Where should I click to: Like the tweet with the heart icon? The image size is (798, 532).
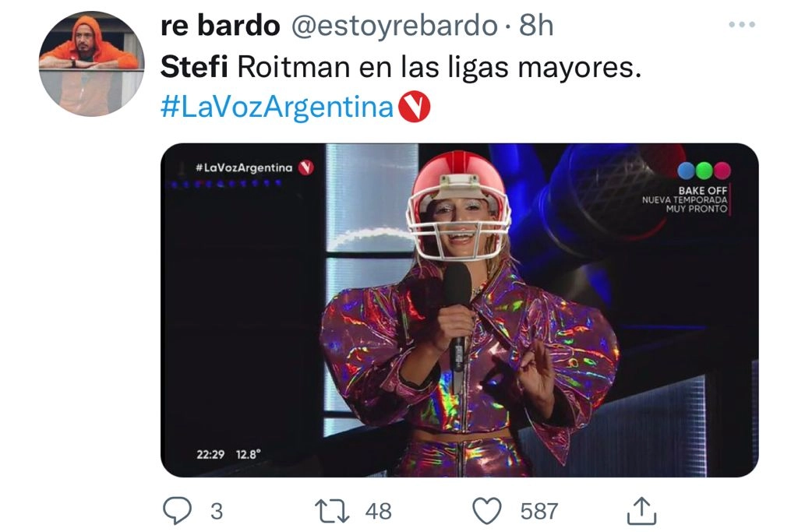click(x=487, y=511)
